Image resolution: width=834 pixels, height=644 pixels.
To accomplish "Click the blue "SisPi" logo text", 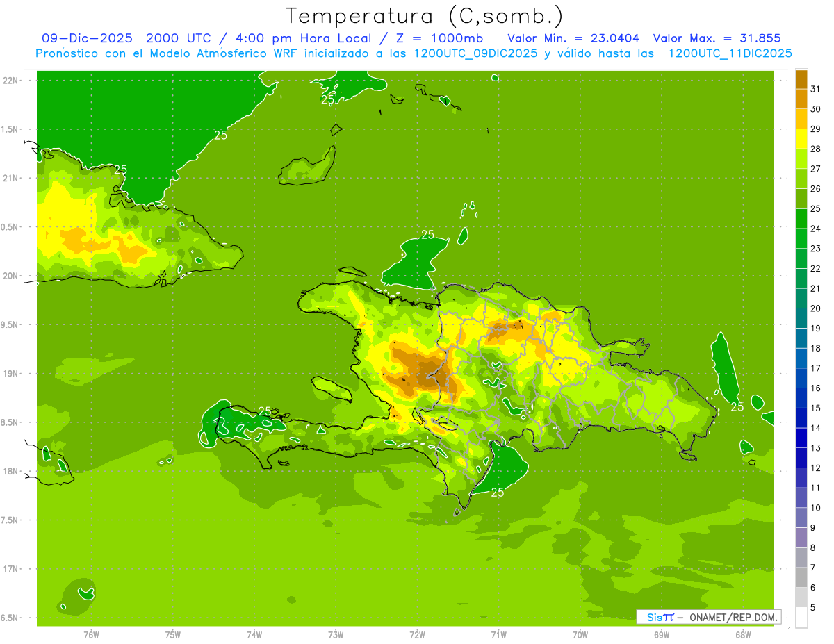I will click(x=660, y=617).
